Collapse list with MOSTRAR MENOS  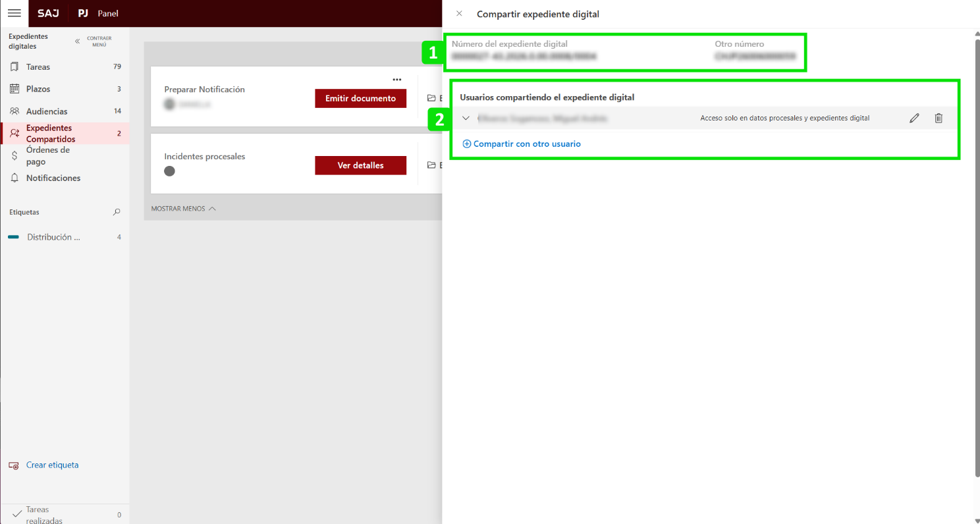[x=183, y=209]
